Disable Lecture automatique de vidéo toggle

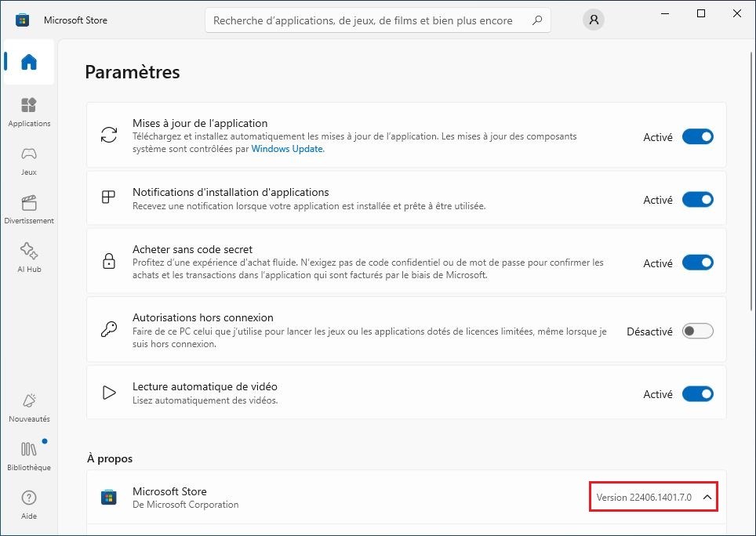[697, 393]
